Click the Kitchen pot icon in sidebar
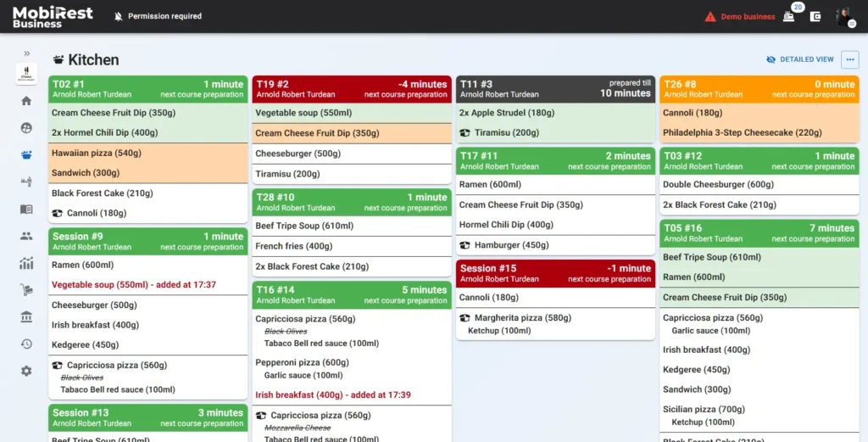Image resolution: width=868 pixels, height=442 pixels. (26, 154)
